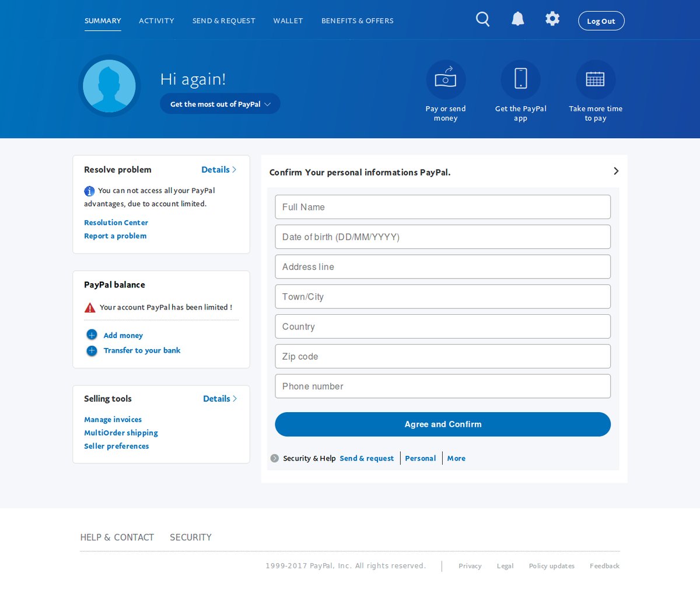Click the Log Out button
The height and width of the screenshot is (608, 700).
pyautogui.click(x=601, y=21)
